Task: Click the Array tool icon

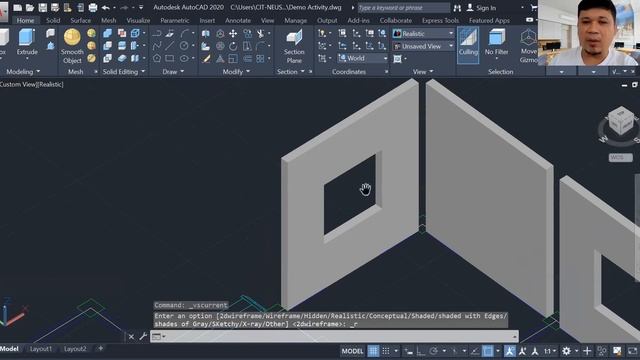Action: pyautogui.click(x=260, y=59)
